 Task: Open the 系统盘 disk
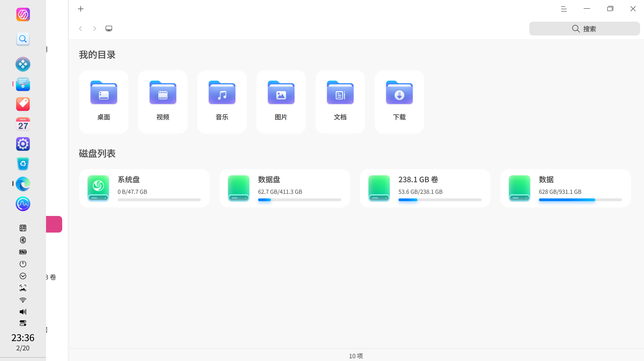(144, 188)
